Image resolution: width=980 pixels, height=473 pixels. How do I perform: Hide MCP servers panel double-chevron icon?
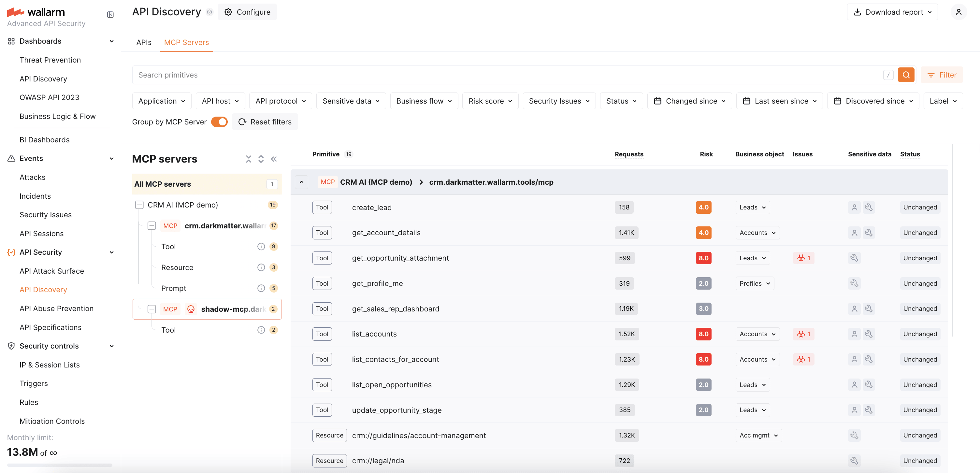click(x=274, y=159)
